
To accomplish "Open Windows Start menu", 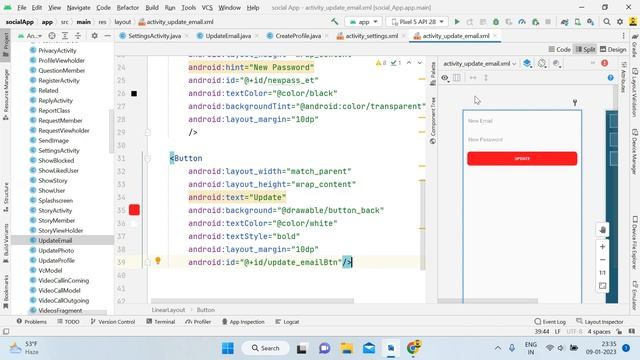I will 228,348.
